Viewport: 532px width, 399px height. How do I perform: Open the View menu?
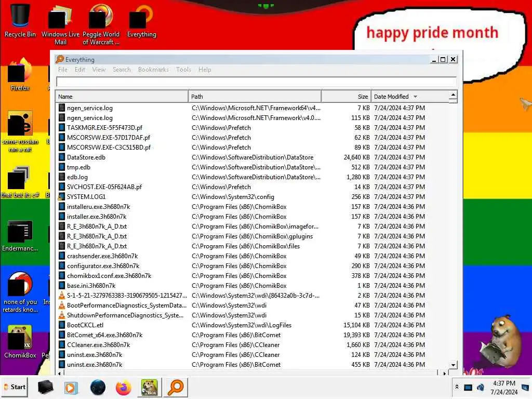point(99,70)
